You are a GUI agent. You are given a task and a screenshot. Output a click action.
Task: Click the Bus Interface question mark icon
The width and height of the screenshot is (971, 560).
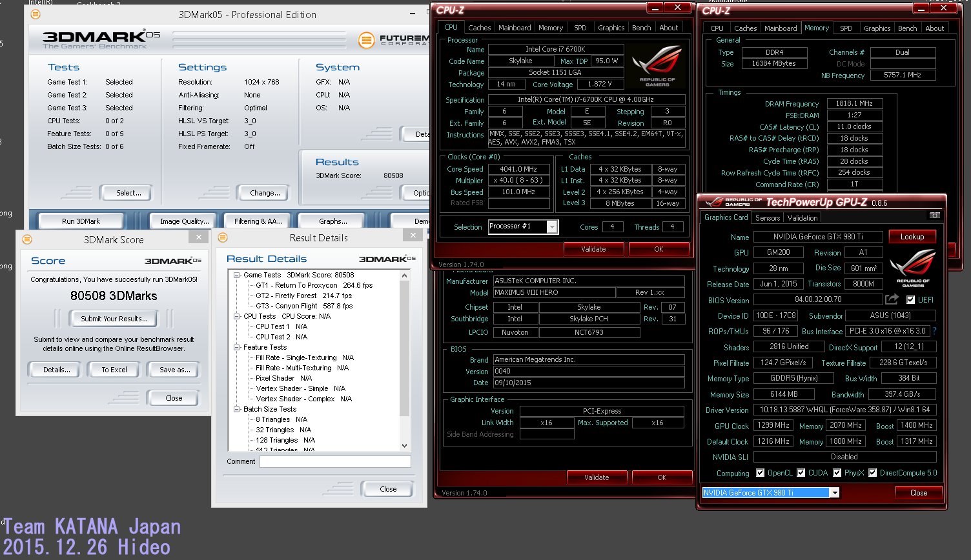[934, 331]
